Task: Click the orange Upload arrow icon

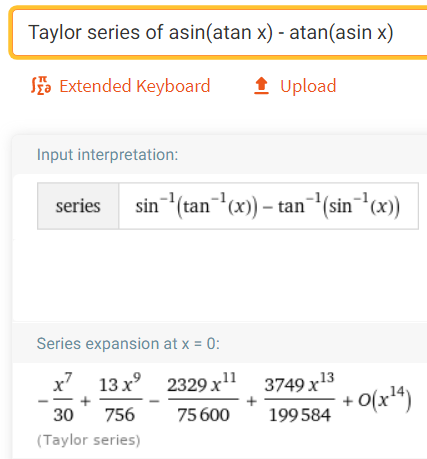Action: coord(261,86)
